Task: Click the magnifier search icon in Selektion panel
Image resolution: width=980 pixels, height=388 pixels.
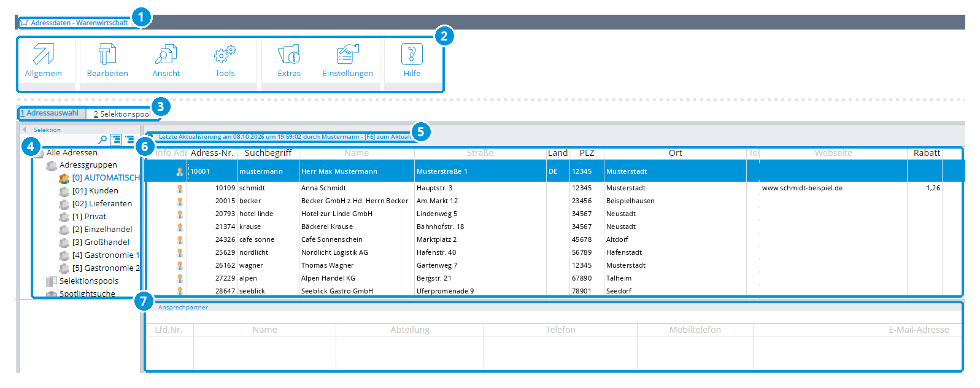Action: point(102,140)
